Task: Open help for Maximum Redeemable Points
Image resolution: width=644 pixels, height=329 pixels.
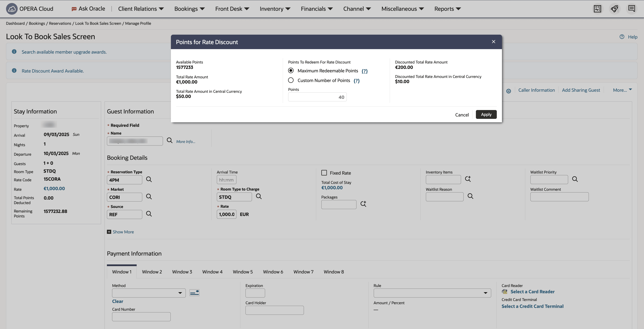Action: (x=364, y=71)
